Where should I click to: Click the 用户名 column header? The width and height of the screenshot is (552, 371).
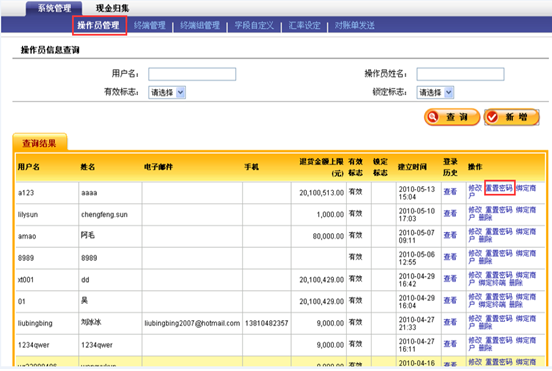coord(29,167)
